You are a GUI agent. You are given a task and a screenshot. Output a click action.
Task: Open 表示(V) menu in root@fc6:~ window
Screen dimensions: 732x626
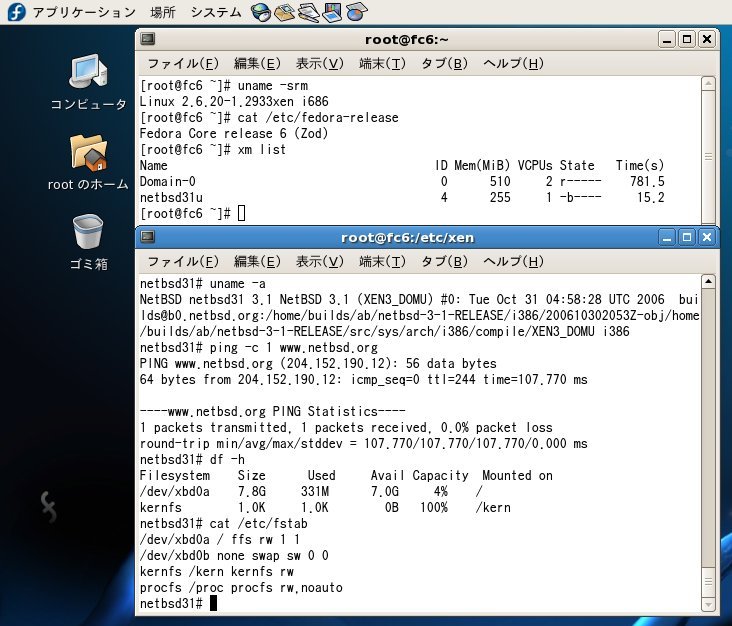tap(319, 63)
